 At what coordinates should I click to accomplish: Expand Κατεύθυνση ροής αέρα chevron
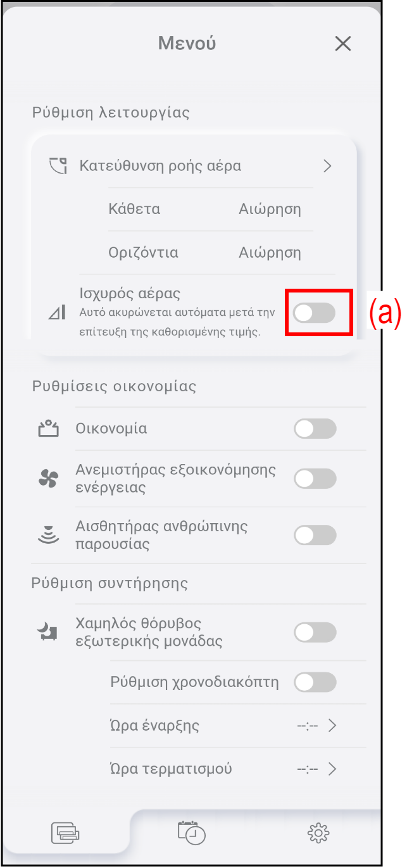[327, 167]
